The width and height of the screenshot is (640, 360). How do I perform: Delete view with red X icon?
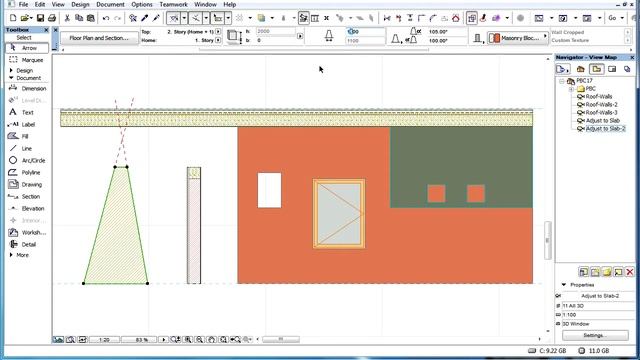[x=630, y=272]
